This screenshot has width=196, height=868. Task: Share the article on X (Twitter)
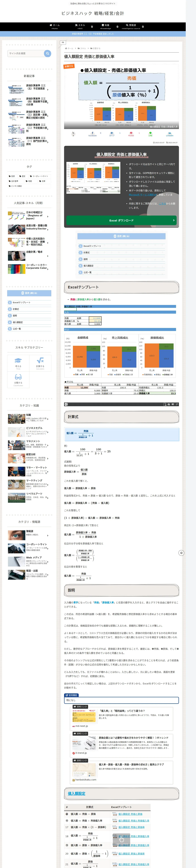click(x=73, y=134)
